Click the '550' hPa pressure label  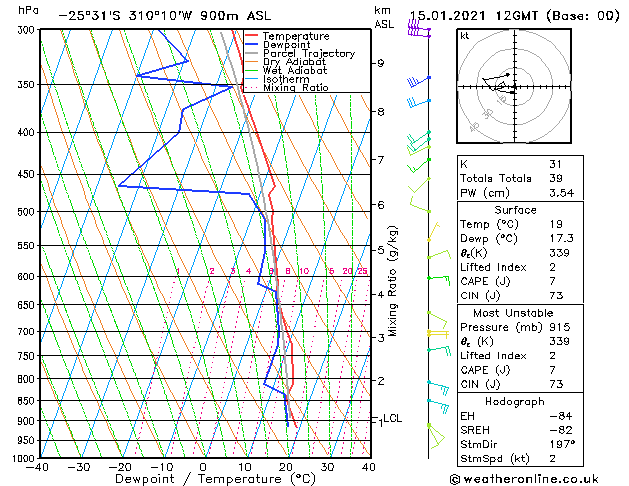point(28,245)
